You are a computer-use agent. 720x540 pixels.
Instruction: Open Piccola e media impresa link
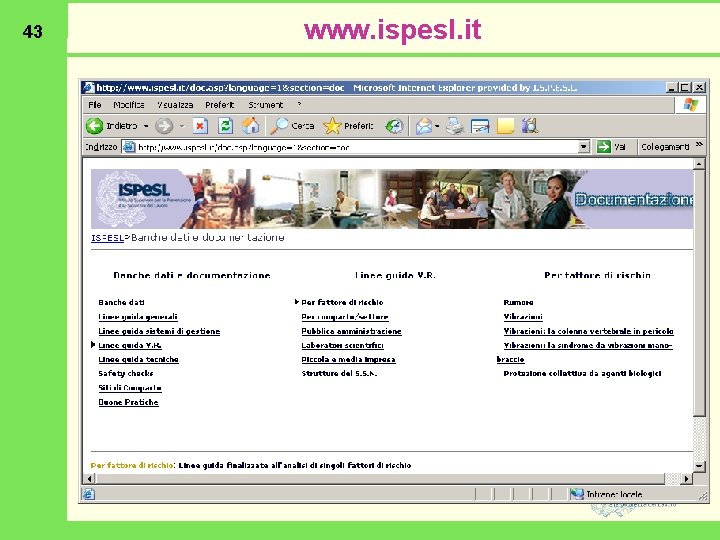coord(348,360)
